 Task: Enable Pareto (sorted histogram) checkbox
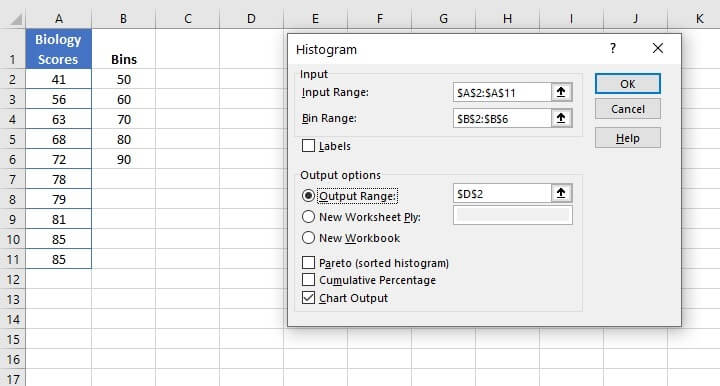tap(309, 263)
